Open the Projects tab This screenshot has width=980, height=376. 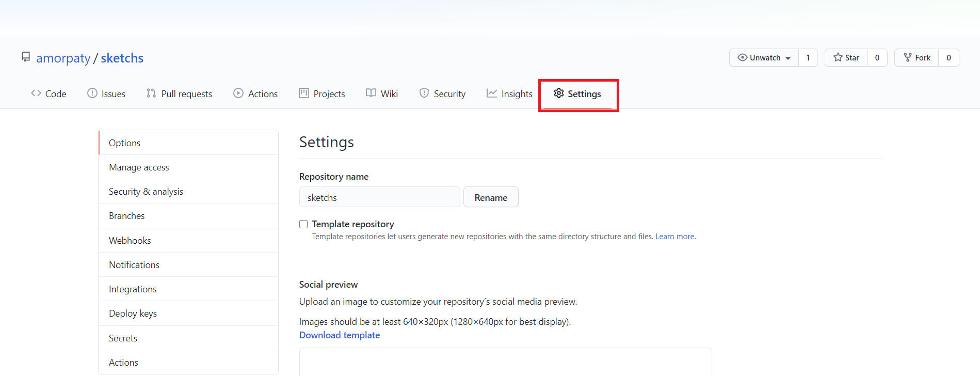(x=322, y=93)
